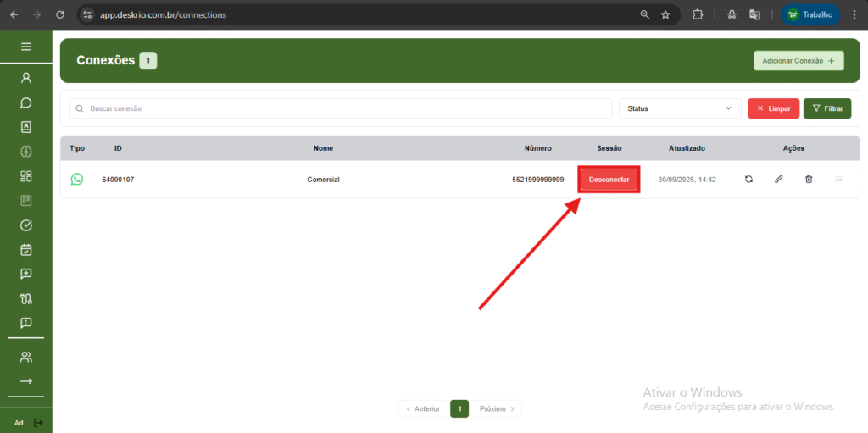Click the user profile icon in sidebar
Viewport: 868px width, 433px height.
[x=25, y=78]
